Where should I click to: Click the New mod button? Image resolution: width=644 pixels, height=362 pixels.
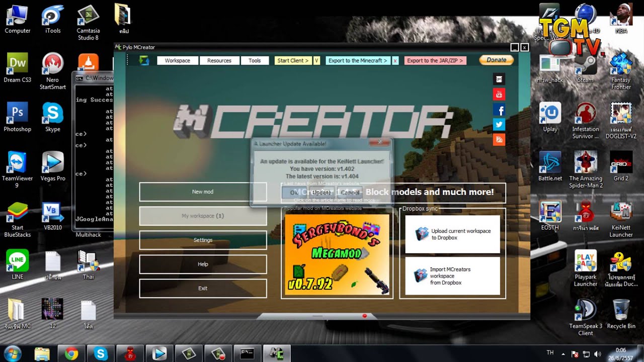coord(203,192)
